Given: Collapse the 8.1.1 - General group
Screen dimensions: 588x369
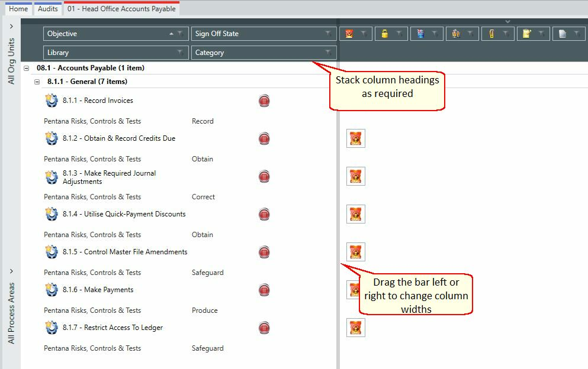Looking at the screenshot, I should point(37,82).
